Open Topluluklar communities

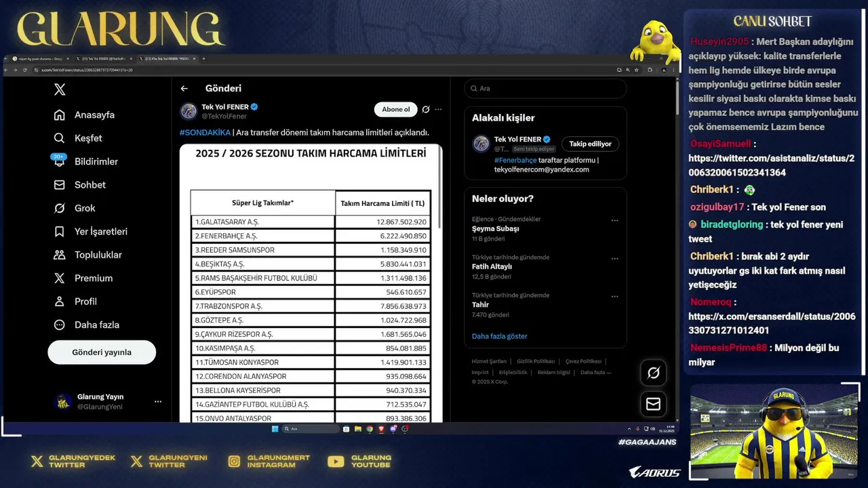tap(87, 255)
